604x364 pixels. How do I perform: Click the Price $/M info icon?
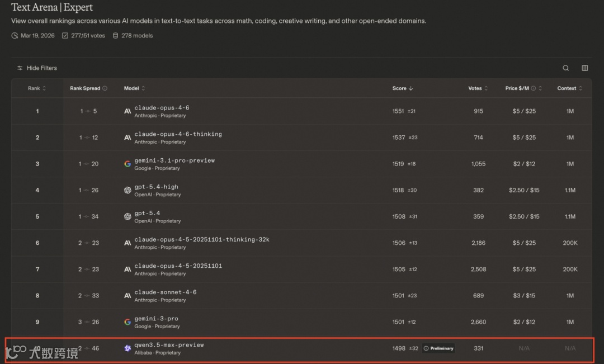click(x=534, y=88)
